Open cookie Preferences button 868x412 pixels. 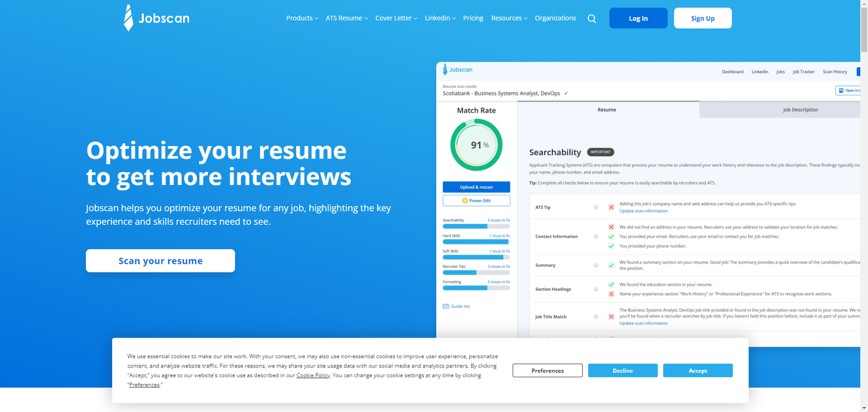[x=547, y=370]
